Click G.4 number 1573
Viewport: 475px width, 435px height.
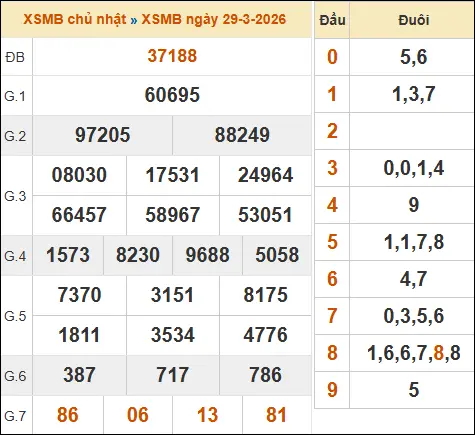[x=68, y=255]
